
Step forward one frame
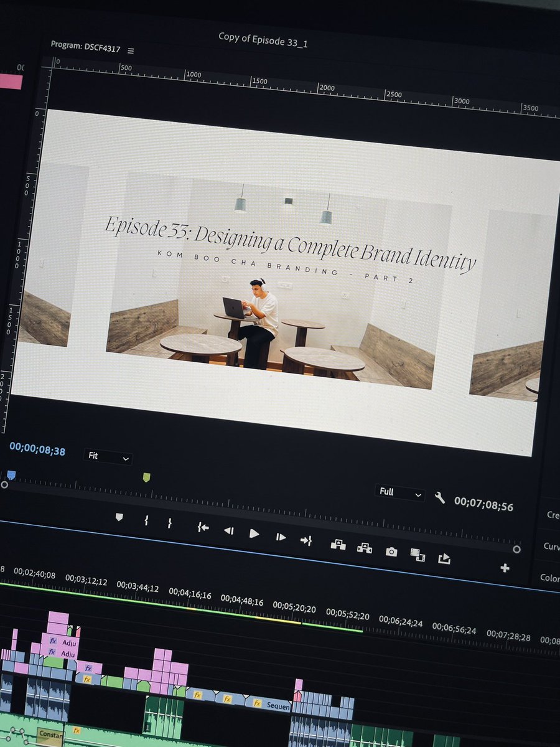tap(281, 537)
